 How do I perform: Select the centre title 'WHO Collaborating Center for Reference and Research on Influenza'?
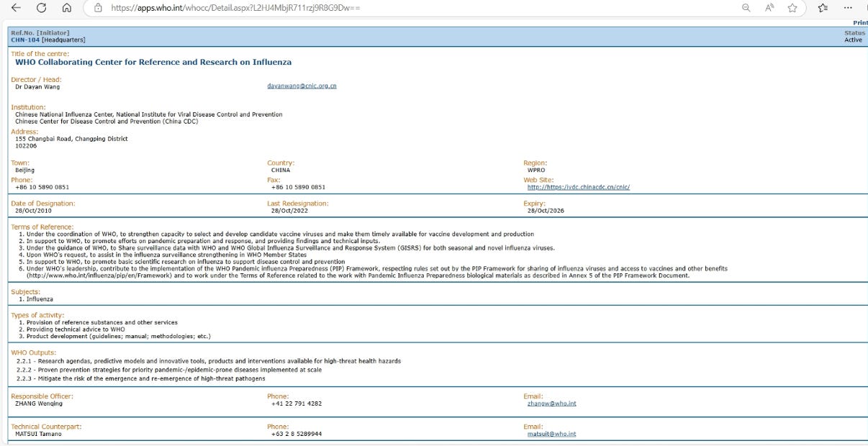click(x=153, y=63)
